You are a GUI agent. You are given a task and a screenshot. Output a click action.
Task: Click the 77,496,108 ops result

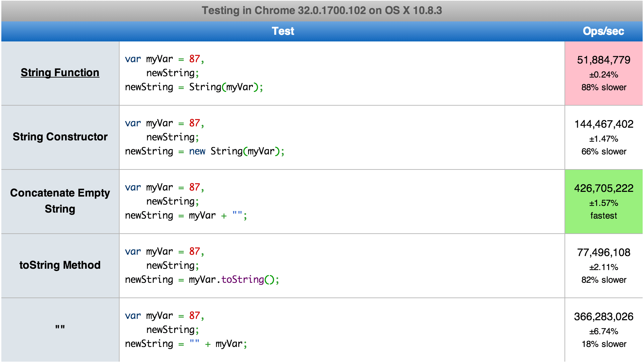click(x=603, y=253)
